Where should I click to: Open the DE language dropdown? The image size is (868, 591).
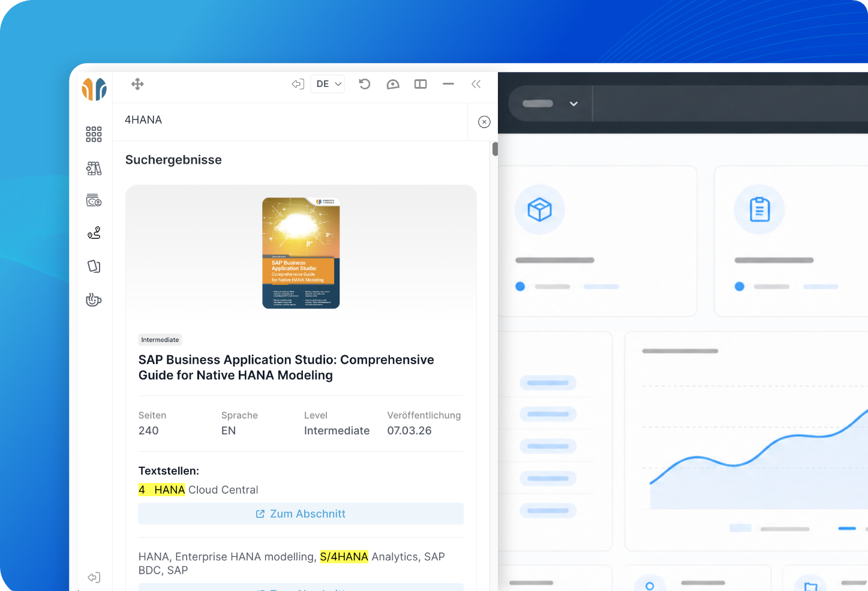pos(329,84)
